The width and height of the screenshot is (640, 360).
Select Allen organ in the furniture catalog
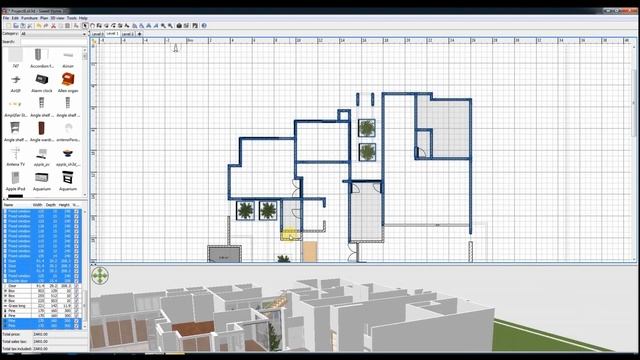coord(68,83)
